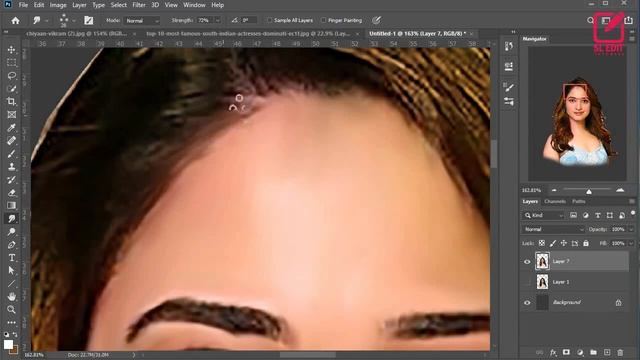
Task: Open smudge Mode dropdown
Action: [x=142, y=20]
